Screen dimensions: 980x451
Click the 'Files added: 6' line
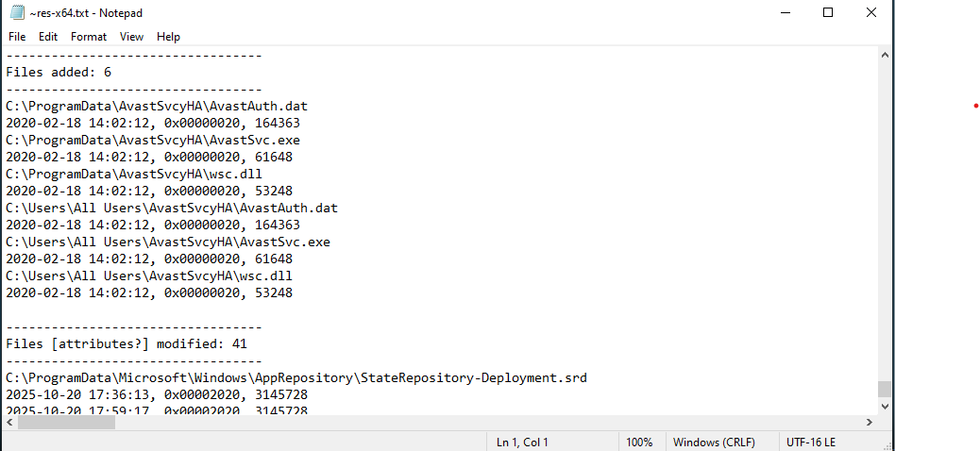click(59, 73)
